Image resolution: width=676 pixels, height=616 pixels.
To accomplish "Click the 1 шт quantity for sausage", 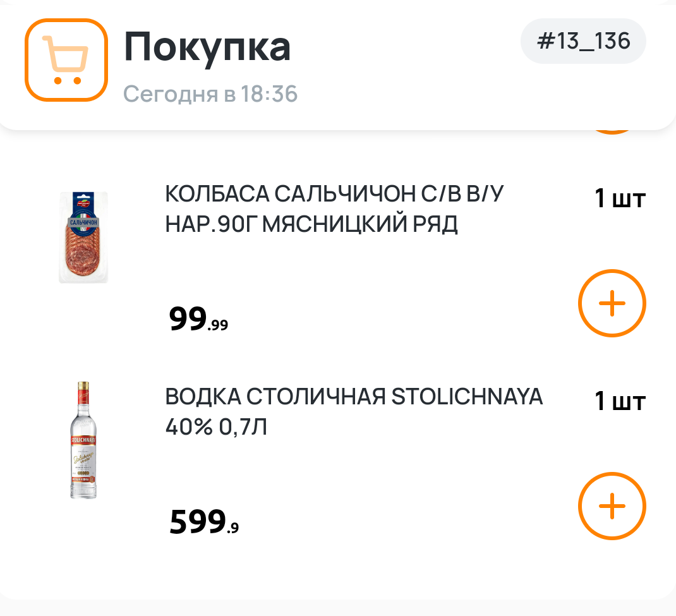I will tap(619, 199).
